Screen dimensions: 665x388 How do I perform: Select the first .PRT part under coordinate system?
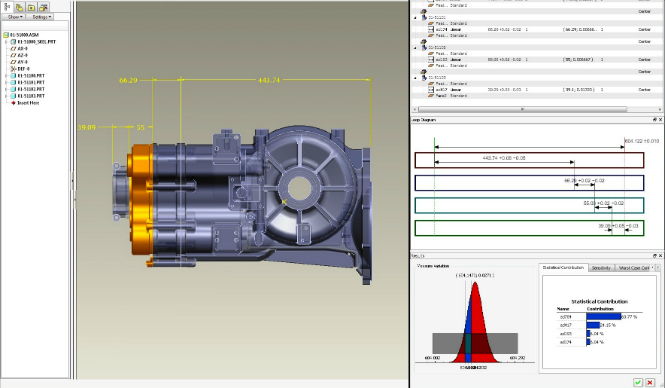pyautogui.click(x=27, y=76)
